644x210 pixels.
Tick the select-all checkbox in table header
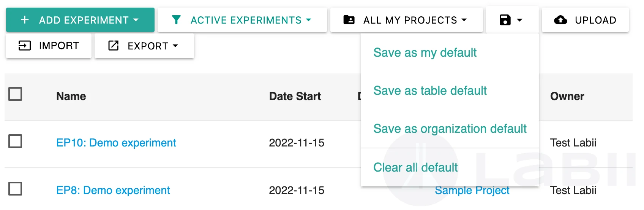point(15,94)
